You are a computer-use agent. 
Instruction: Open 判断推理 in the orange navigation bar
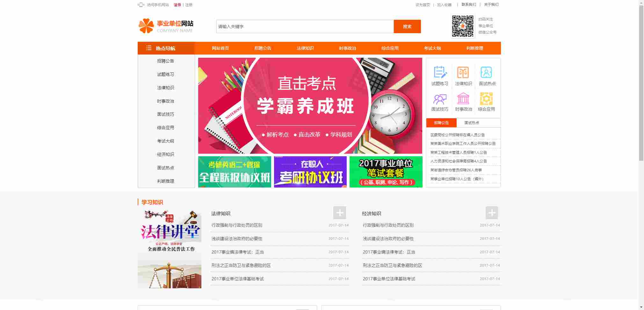[474, 48]
